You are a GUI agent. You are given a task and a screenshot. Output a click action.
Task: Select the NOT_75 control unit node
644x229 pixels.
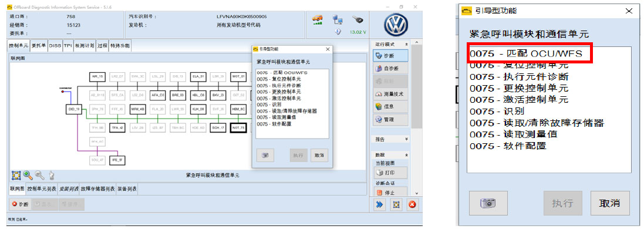click(238, 128)
